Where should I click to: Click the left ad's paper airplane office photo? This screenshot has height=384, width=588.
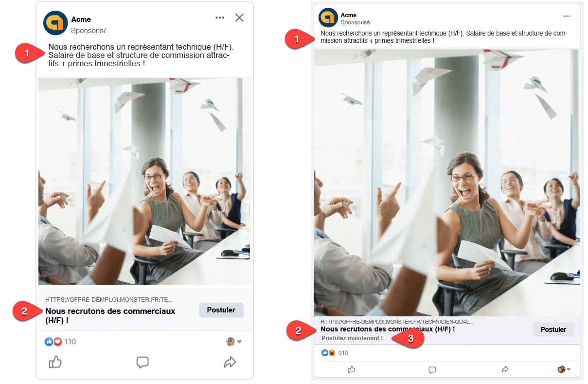(x=144, y=181)
